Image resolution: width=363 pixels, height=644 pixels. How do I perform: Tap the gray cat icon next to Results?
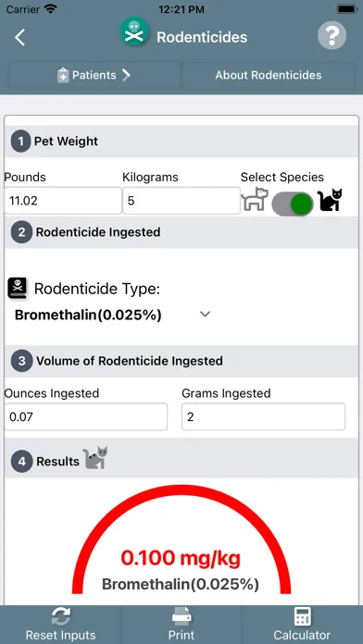point(95,457)
